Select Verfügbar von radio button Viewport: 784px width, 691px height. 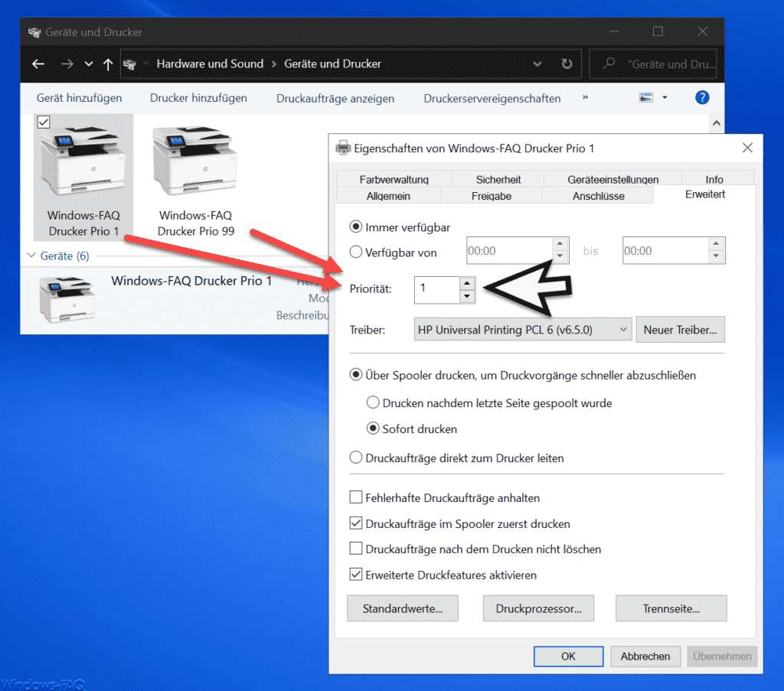[x=355, y=252]
